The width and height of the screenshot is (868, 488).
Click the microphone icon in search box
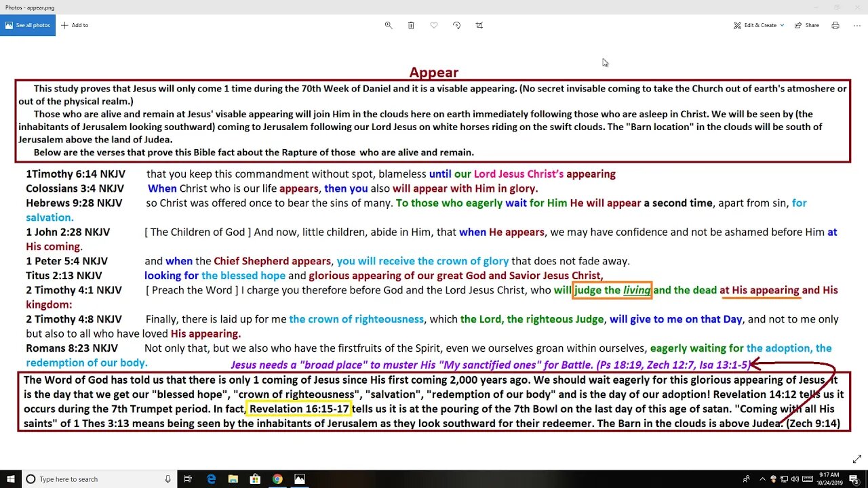tap(167, 479)
